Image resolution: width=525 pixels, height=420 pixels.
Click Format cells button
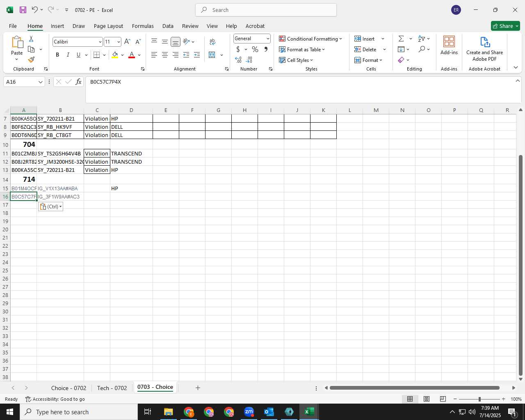[x=368, y=60]
